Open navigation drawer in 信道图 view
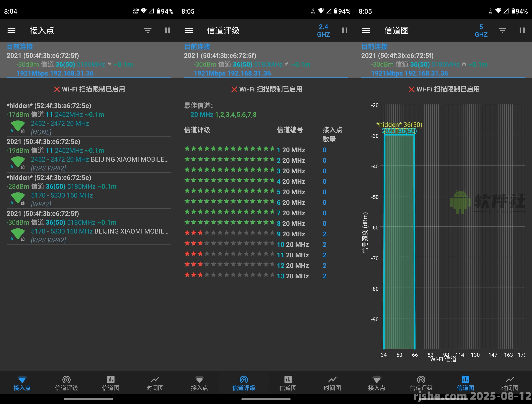Screen dimensions: 532x404 (x=366, y=30)
